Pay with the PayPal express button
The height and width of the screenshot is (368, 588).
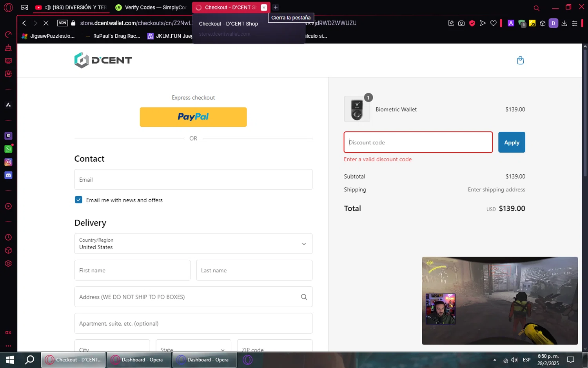pyautogui.click(x=193, y=117)
